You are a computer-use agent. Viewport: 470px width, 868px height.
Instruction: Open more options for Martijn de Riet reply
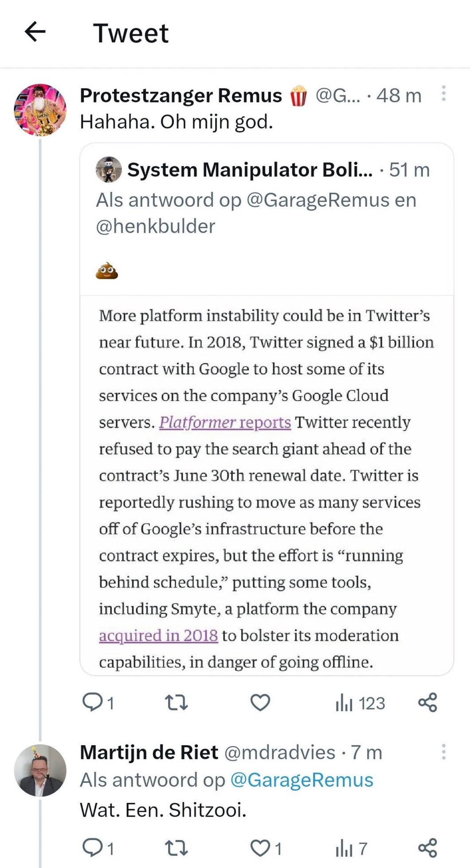pos(443,752)
